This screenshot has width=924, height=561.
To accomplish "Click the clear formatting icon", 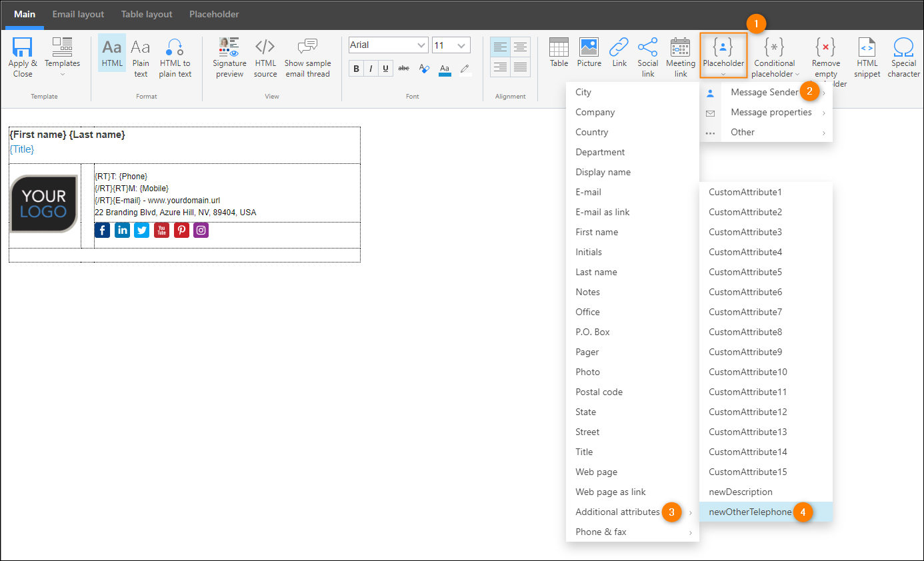I will tap(424, 68).
